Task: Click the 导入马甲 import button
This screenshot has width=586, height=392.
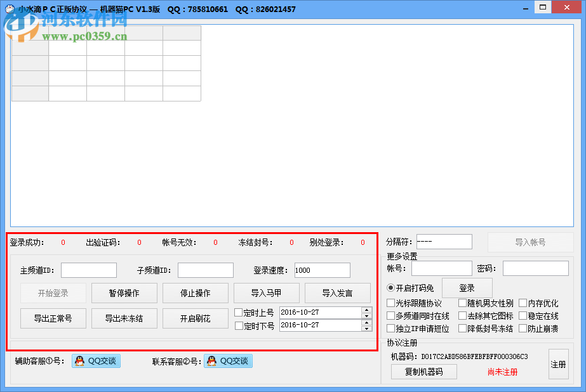Action: coord(266,293)
